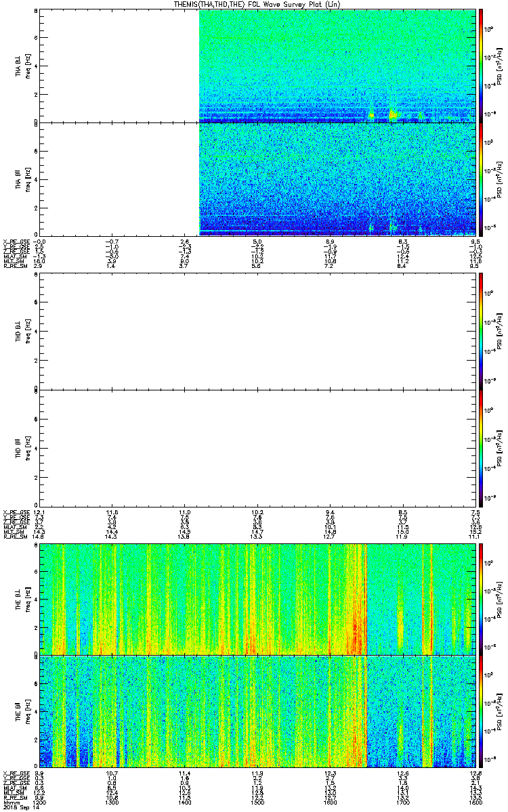
Task: Click the PSD [nT²/Hz] label beside THD B⊥
Action: tap(499, 332)
